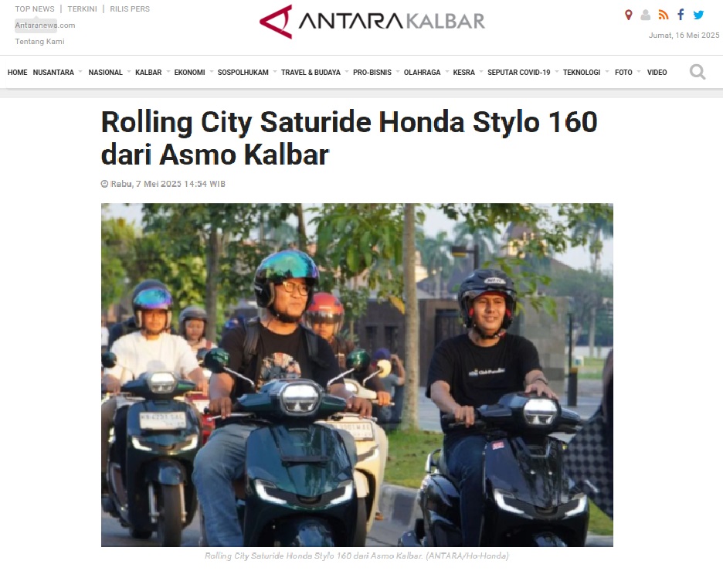723x588 pixels.
Task: Visit the Twitter page icon
Action: tap(698, 15)
